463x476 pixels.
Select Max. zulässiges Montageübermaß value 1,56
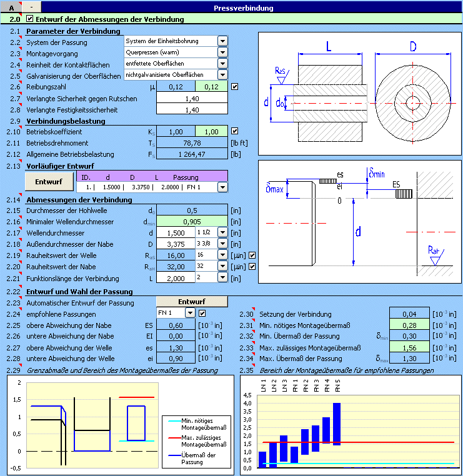point(409,347)
